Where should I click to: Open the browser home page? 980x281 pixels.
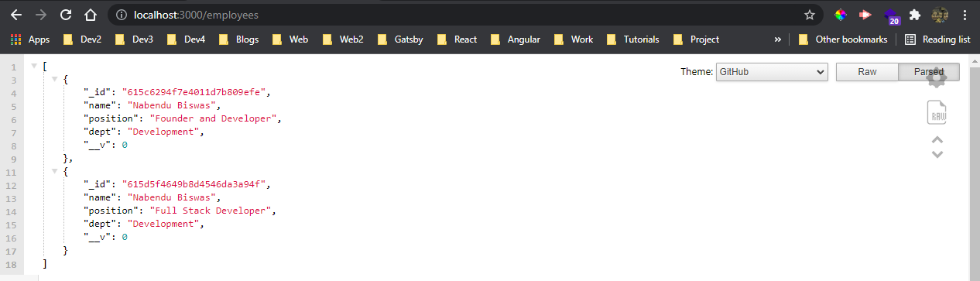coord(91,15)
